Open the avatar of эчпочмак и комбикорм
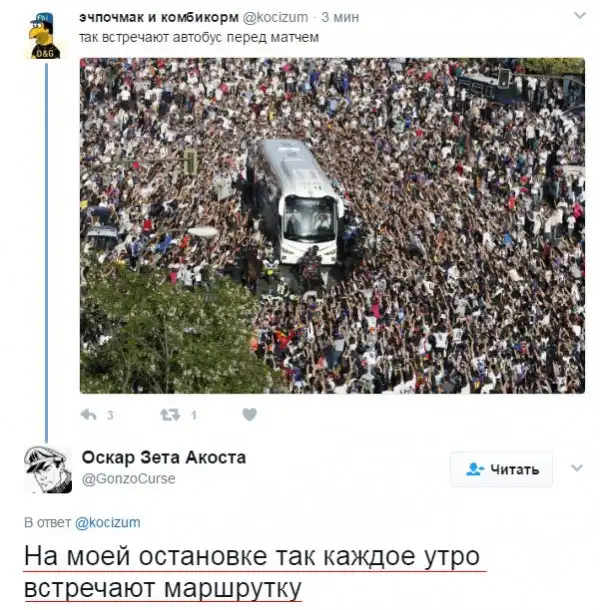Viewport: 600px width, 610px height. tap(44, 35)
